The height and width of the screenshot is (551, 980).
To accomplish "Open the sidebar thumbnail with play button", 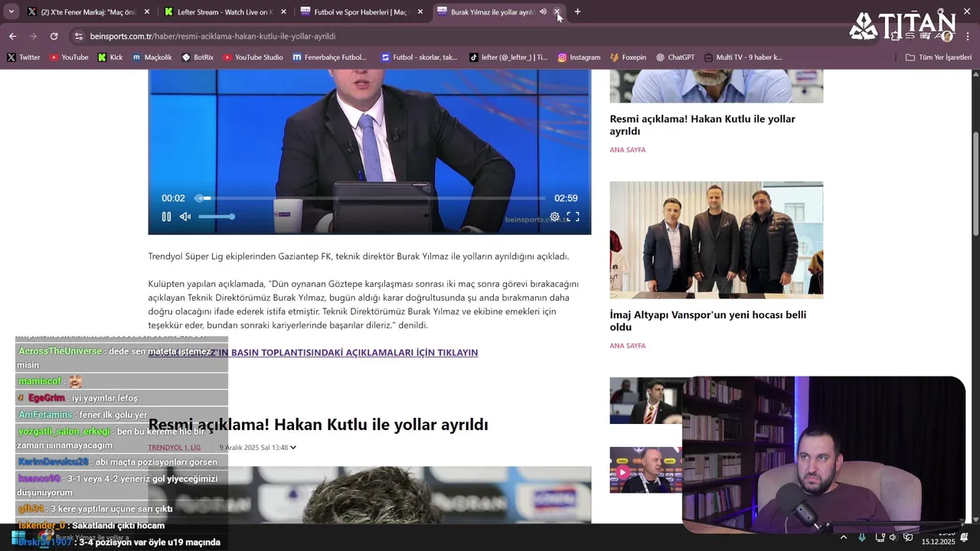I will (x=645, y=470).
